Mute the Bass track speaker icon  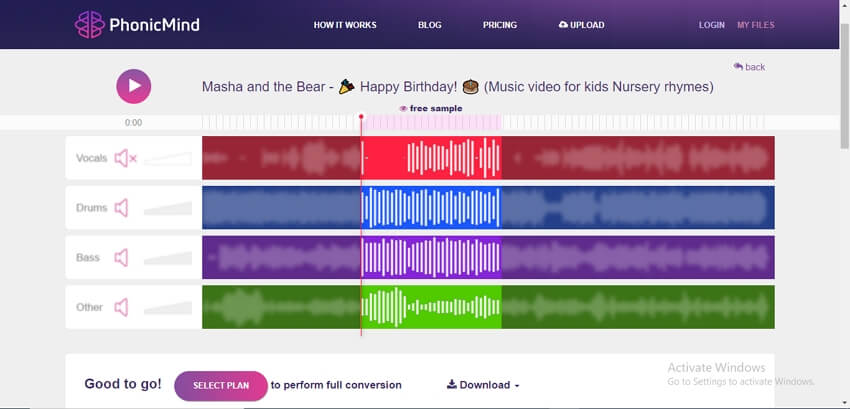coord(121,258)
